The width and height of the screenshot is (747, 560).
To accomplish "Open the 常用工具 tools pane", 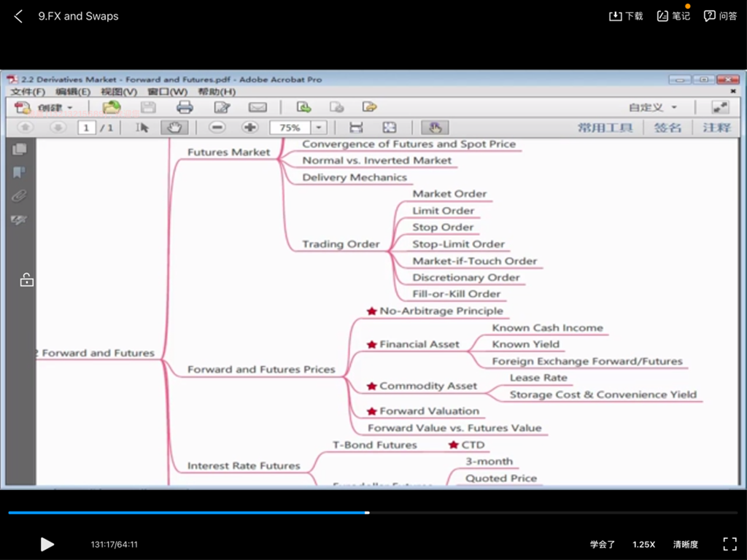I will point(605,128).
